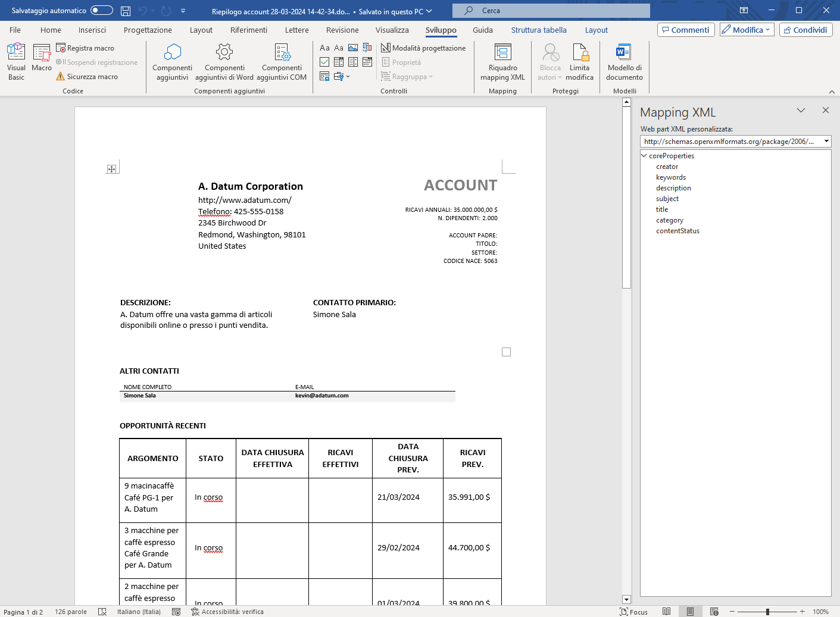840x617 pixels.
Task: Open legacy tools controls menu
Action: 342,76
